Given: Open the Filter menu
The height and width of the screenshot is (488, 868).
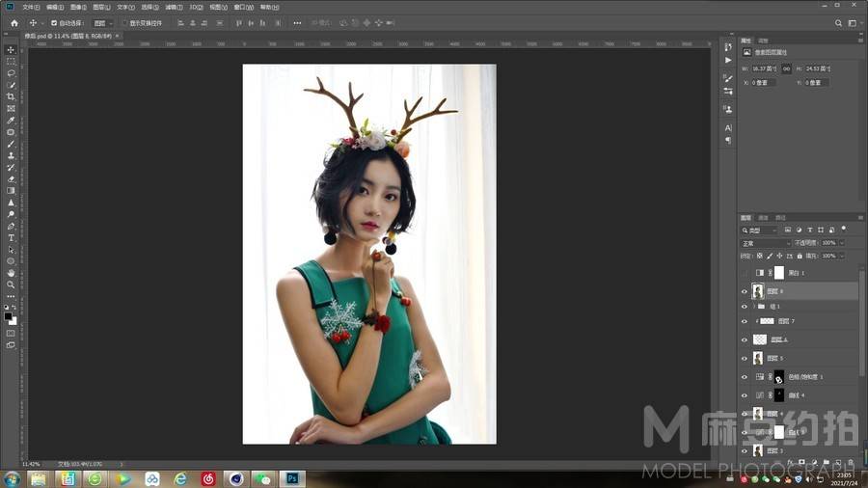Looking at the screenshot, I should tap(174, 7).
